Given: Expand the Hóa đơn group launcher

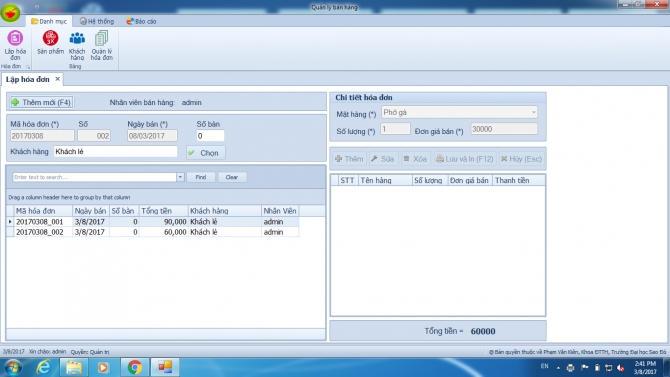Looking at the screenshot, I should coord(28,67).
